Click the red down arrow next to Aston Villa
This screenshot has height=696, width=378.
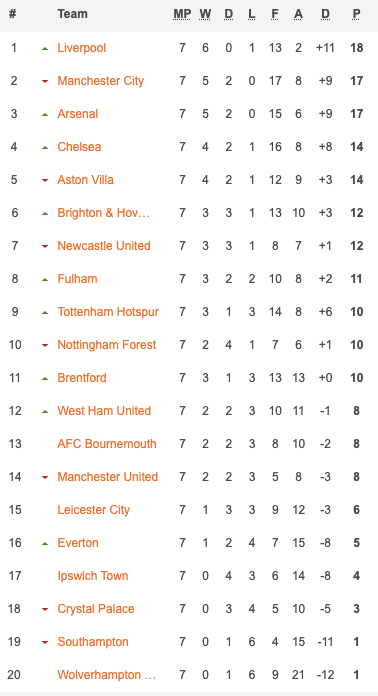click(45, 181)
